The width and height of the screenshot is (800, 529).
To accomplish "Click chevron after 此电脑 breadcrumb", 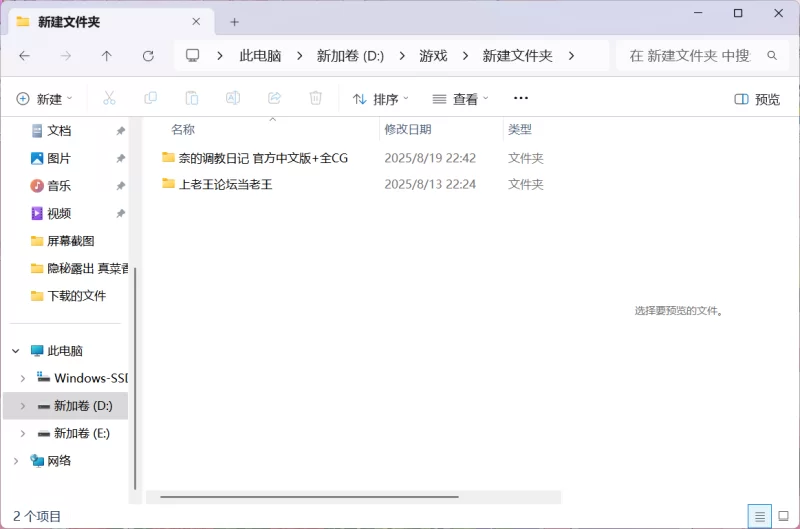I will 299,56.
